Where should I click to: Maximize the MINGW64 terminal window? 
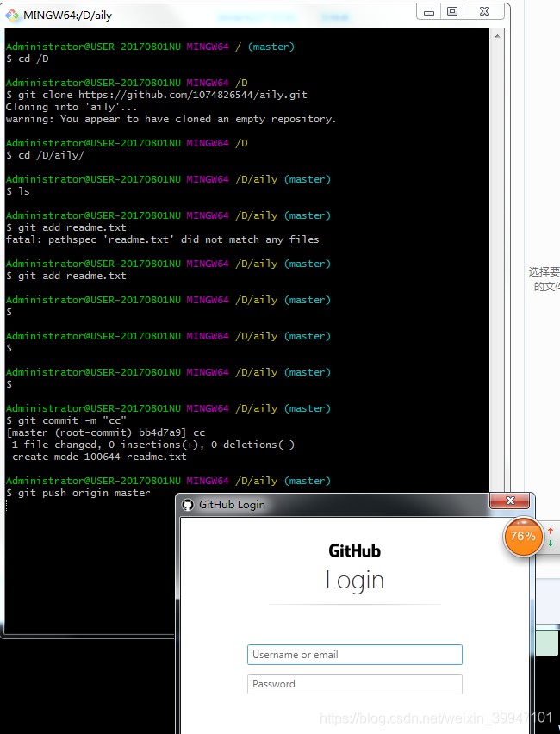[451, 12]
